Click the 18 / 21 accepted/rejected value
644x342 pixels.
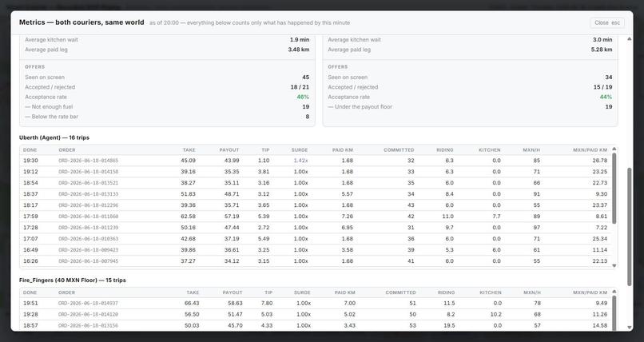300,87
